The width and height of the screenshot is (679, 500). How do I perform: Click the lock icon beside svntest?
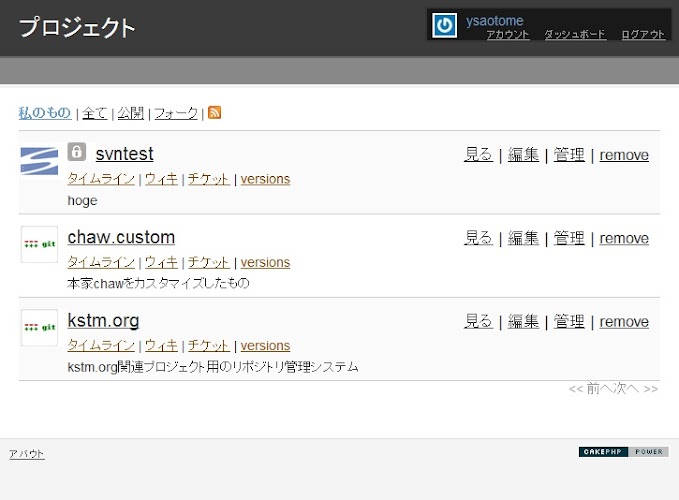point(77,152)
